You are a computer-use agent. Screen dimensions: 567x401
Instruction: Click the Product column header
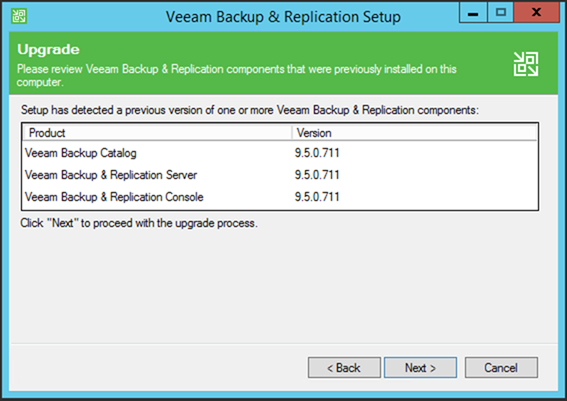pos(157,133)
